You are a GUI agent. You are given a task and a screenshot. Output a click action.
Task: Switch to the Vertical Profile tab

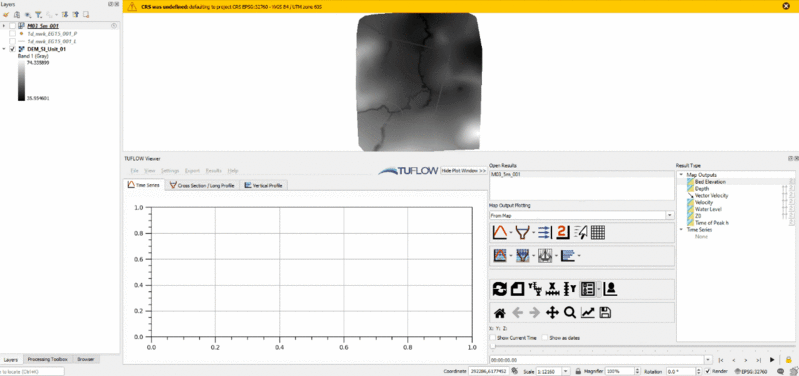pos(263,185)
